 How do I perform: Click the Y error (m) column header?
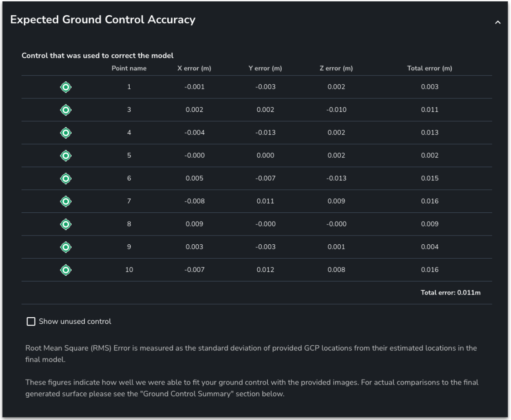click(265, 68)
